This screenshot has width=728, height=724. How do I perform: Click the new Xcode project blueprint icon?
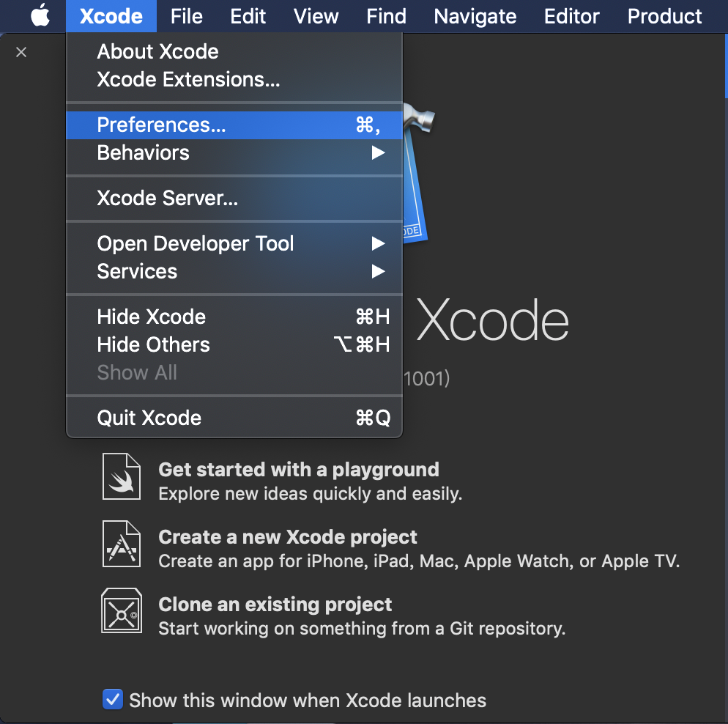pos(121,544)
